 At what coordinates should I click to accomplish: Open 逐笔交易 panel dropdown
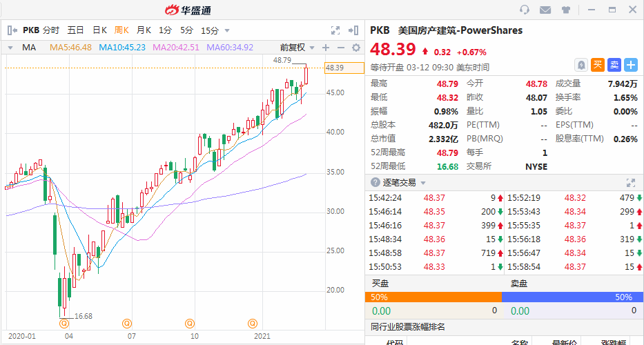coord(423,183)
